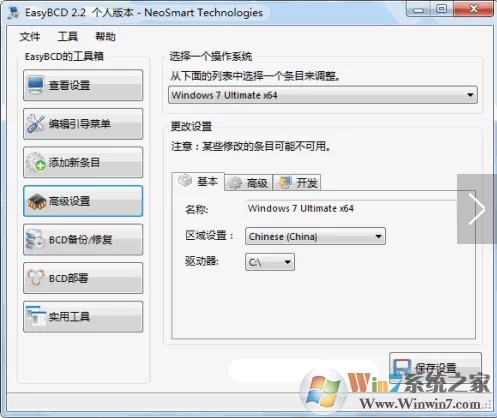Switch to the 高级 tab

click(x=249, y=183)
